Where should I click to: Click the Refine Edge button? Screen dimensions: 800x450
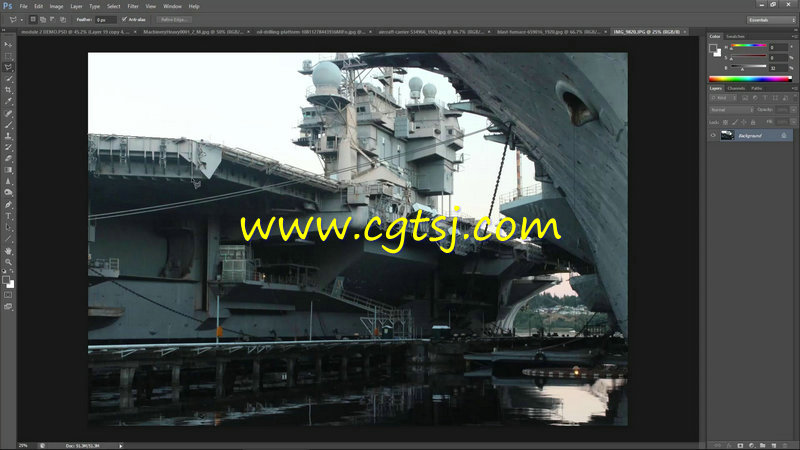[x=173, y=19]
